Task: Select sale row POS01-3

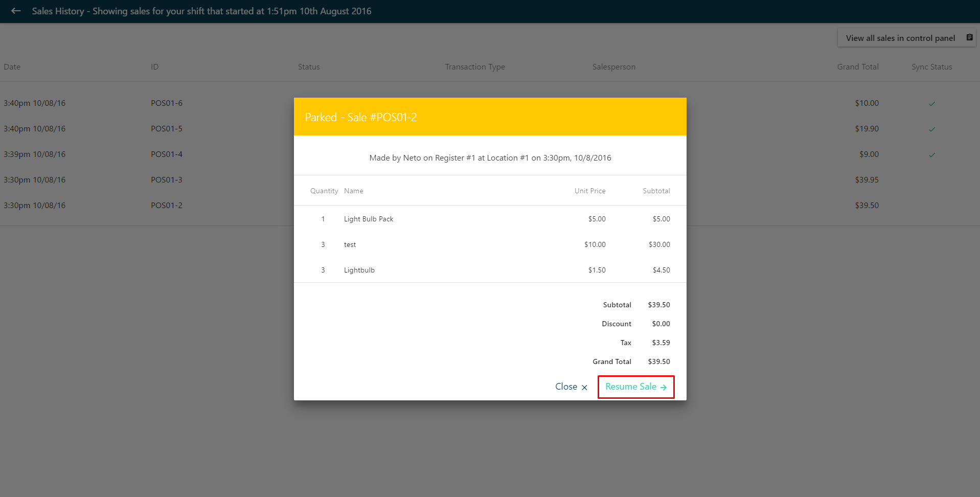Action: 490,180
